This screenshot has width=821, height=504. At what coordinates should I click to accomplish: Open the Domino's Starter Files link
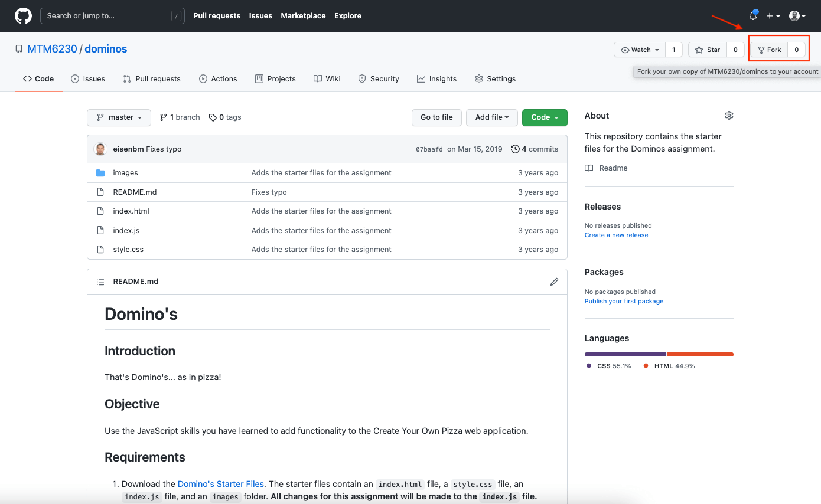[x=220, y=483]
